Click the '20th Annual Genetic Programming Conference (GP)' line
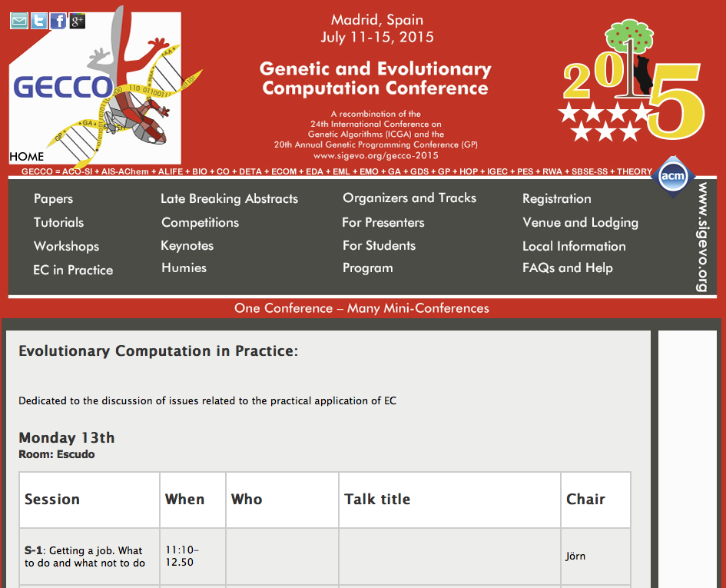The width and height of the screenshot is (726, 588). coord(376,145)
